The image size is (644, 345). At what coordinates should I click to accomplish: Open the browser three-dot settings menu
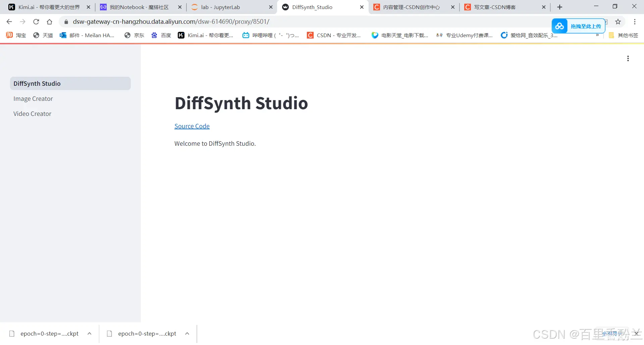(x=635, y=22)
